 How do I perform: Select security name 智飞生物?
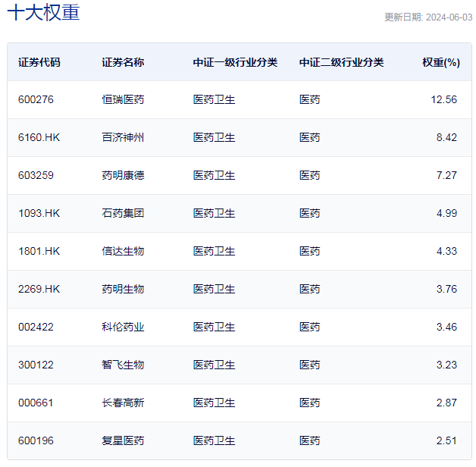click(x=123, y=365)
